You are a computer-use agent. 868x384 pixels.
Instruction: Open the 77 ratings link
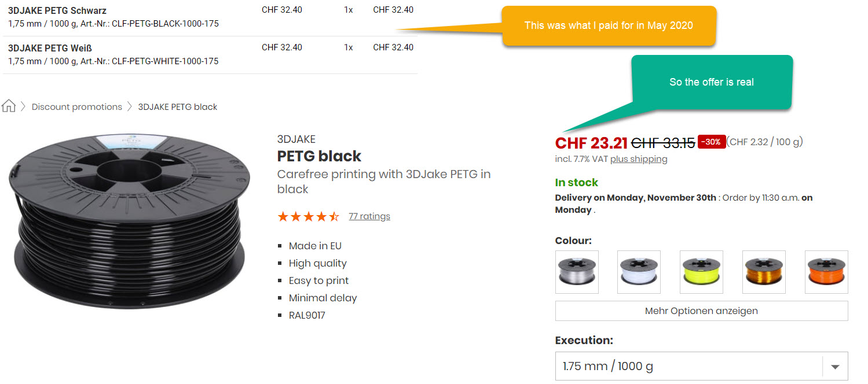point(369,216)
